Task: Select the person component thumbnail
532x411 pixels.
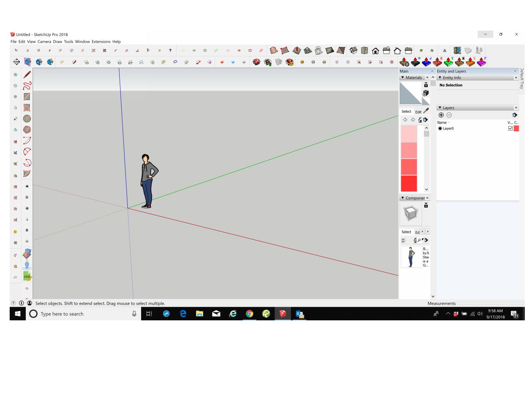Action: [x=411, y=257]
